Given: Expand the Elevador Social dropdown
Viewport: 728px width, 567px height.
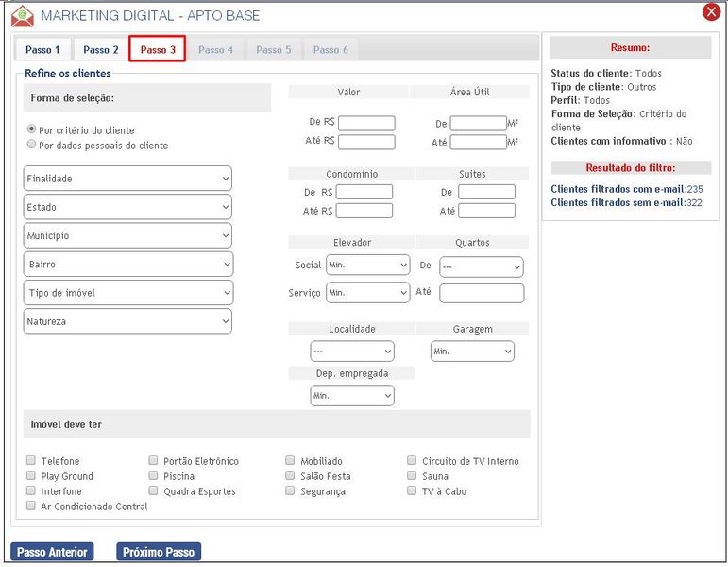Looking at the screenshot, I should coord(367,266).
